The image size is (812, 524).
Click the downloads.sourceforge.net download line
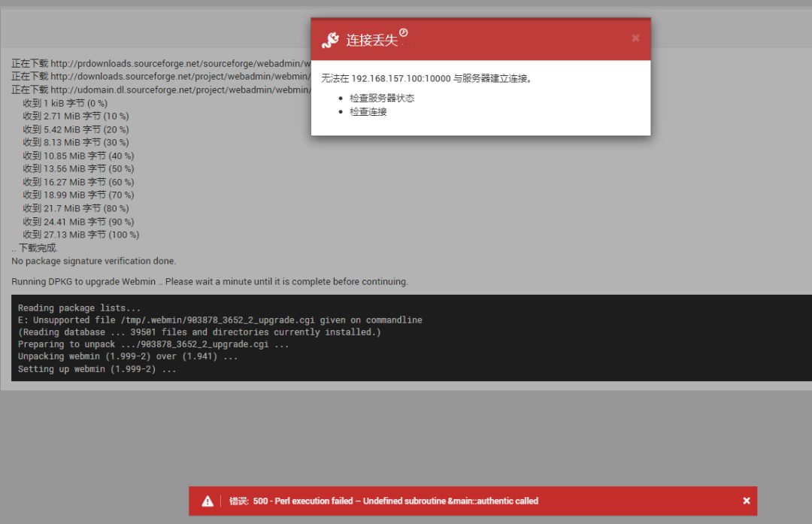pos(161,77)
